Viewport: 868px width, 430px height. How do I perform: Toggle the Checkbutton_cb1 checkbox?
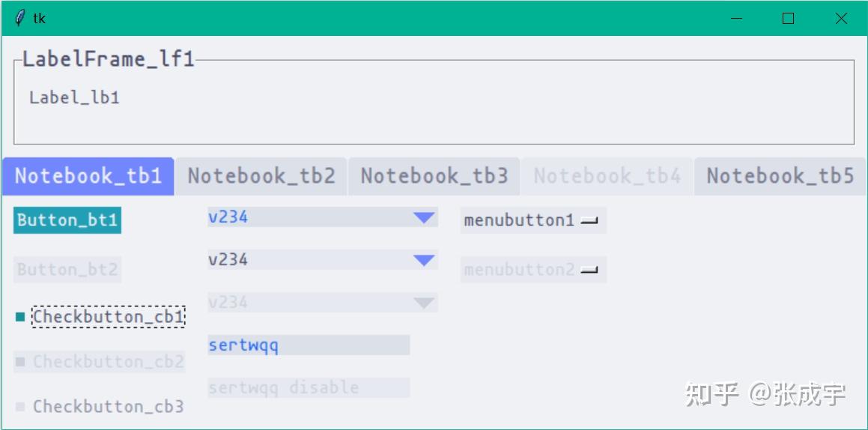point(20,317)
